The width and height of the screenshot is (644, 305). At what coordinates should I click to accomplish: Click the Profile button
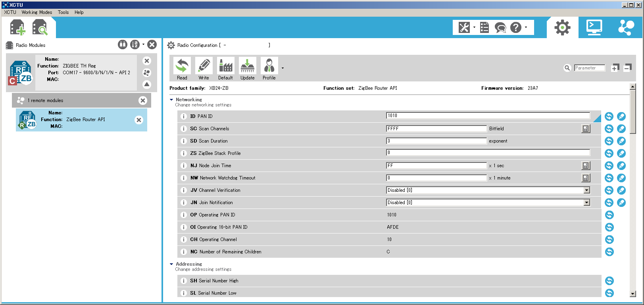269,69
